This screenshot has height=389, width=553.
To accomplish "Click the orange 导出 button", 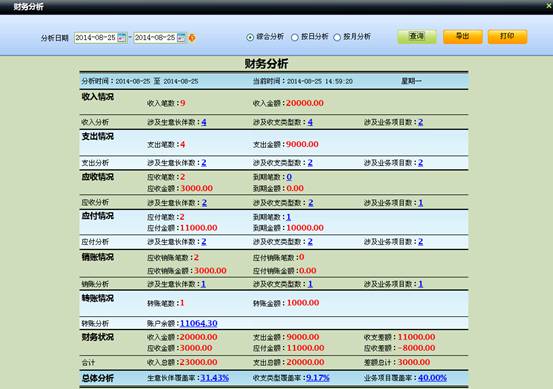I will point(463,37).
